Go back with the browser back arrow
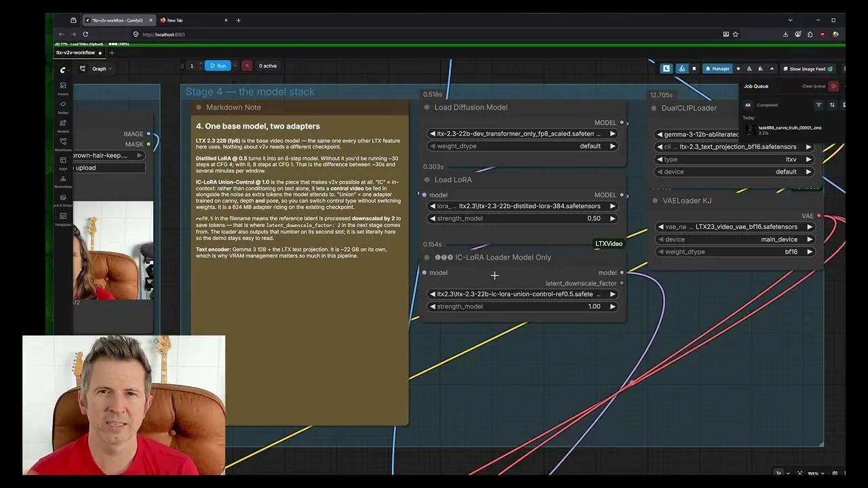Image resolution: width=868 pixels, height=488 pixels. [61, 34]
